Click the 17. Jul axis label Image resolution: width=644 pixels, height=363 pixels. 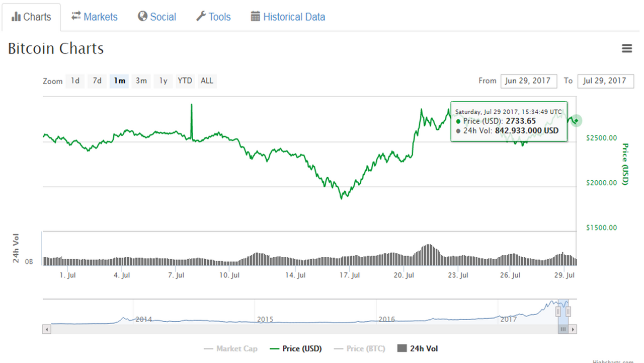click(x=350, y=275)
